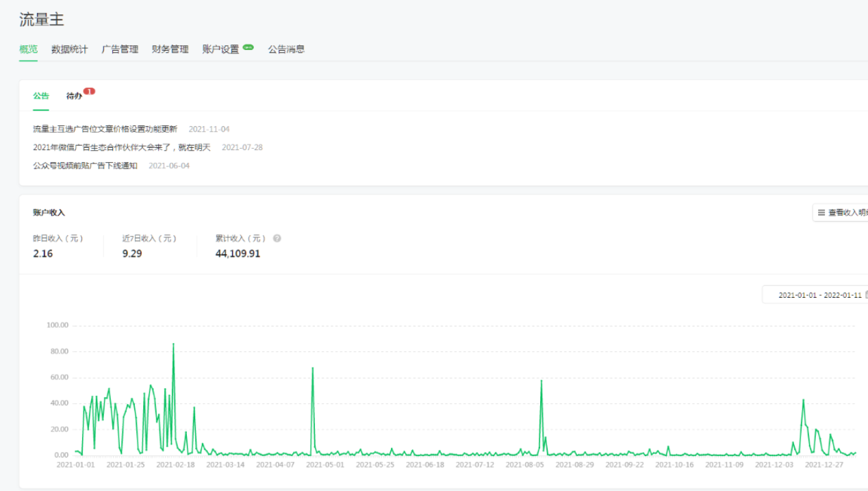Screen dimensions: 868x491
Task: Select the 公告 sub-tab
Action: pyautogui.click(x=41, y=96)
